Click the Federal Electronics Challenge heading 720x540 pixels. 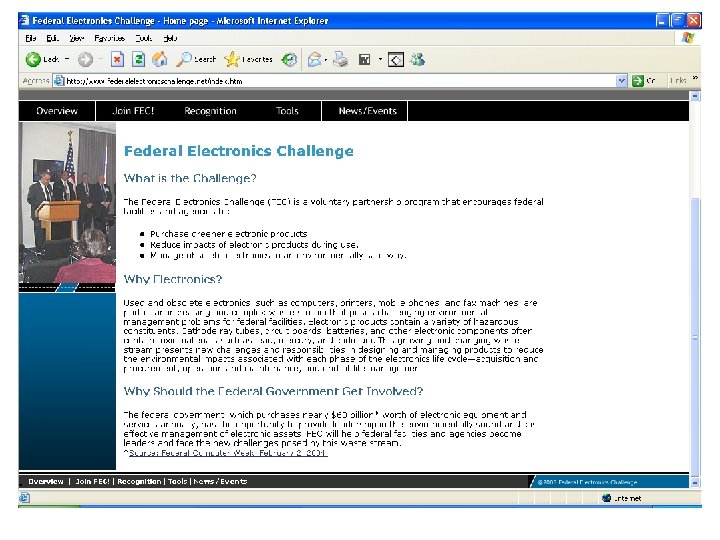pyautogui.click(x=239, y=151)
